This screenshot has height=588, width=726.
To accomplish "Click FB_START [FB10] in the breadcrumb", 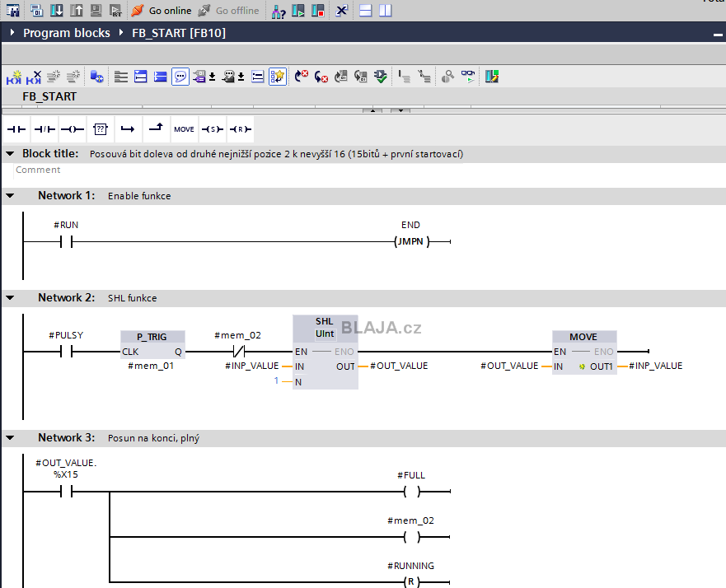I will click(x=179, y=33).
